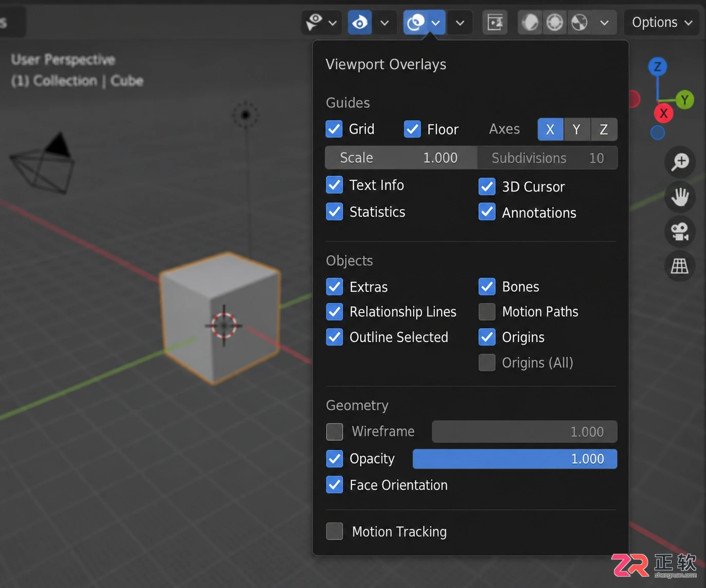Click the selectability and visibility icon
706x588 pixels.
pos(314,22)
